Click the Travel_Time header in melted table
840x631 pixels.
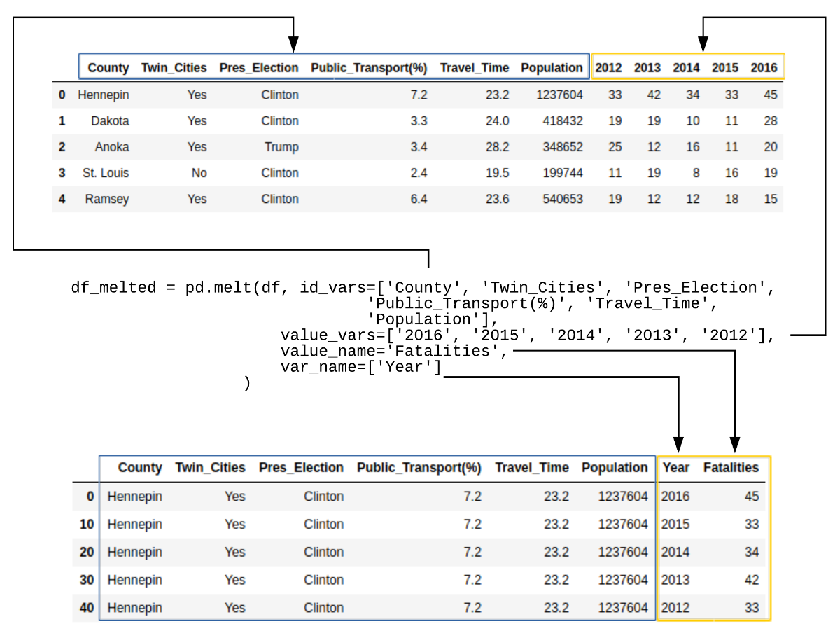(x=532, y=468)
